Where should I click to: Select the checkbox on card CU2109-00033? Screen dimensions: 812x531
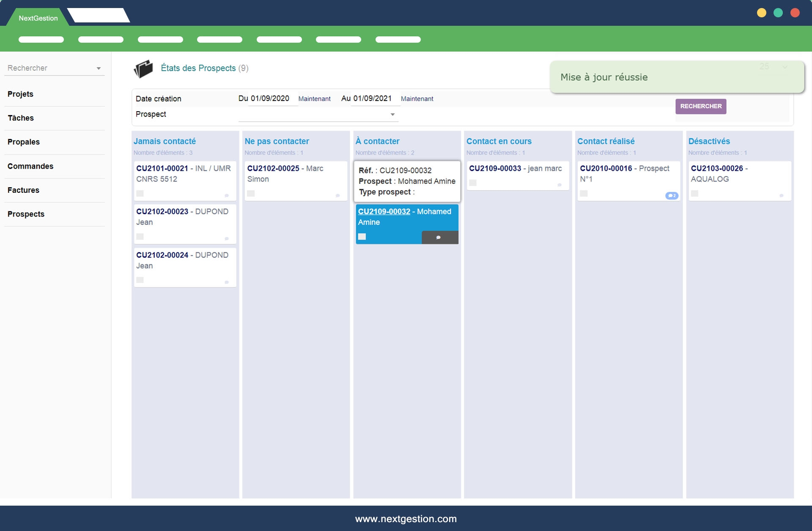[x=473, y=183]
